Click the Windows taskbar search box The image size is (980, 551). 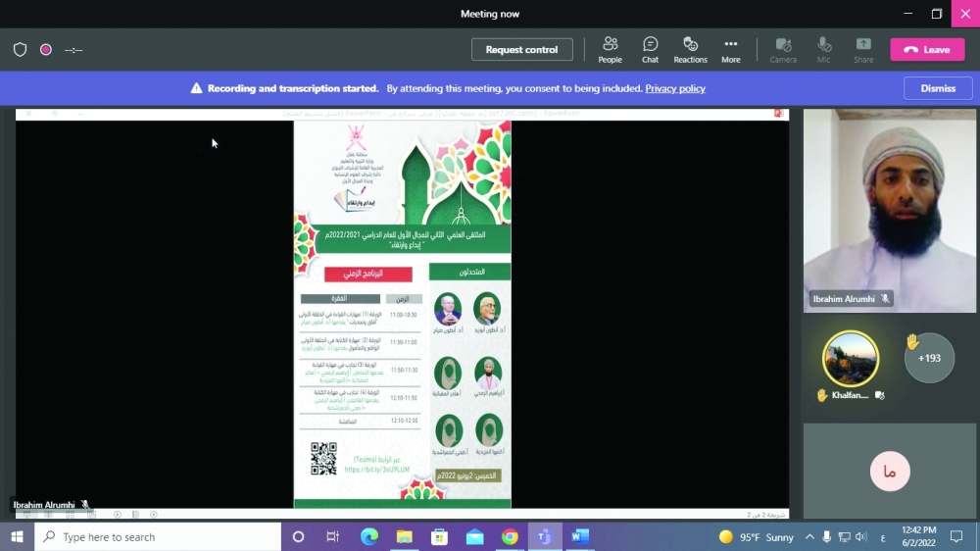coord(157,536)
